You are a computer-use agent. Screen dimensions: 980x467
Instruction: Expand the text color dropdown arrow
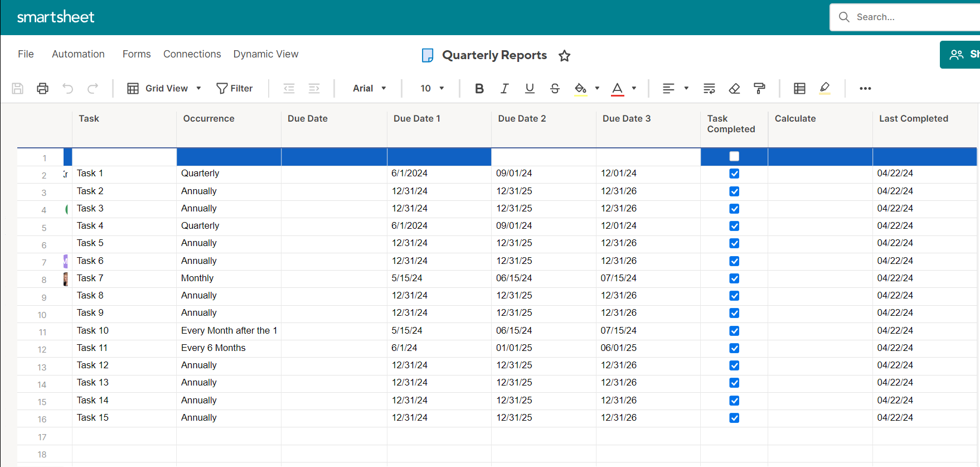pyautogui.click(x=634, y=88)
